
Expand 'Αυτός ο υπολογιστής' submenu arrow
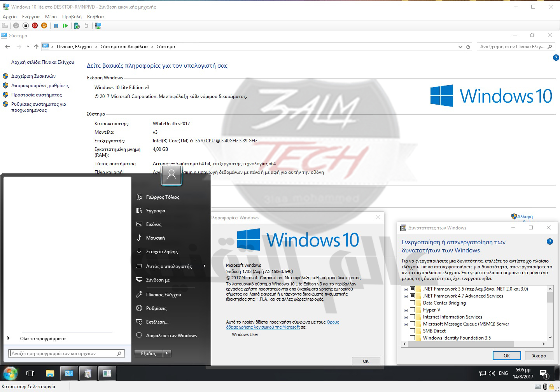204,266
